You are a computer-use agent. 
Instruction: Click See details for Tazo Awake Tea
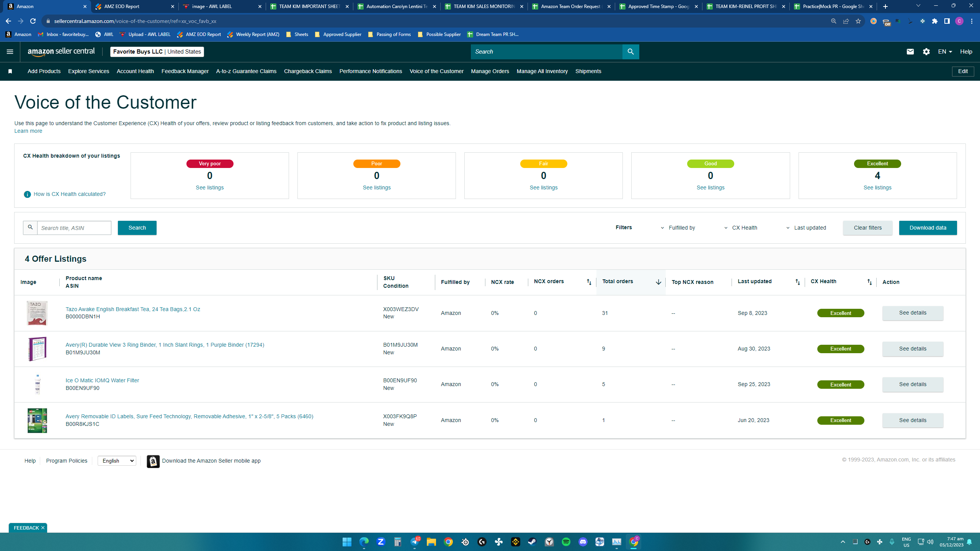coord(913,313)
